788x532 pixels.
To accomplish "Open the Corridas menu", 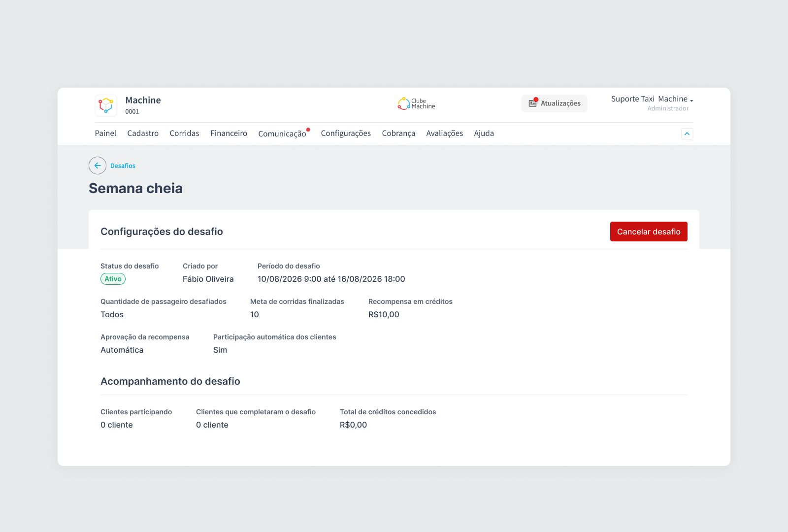I will pyautogui.click(x=184, y=133).
